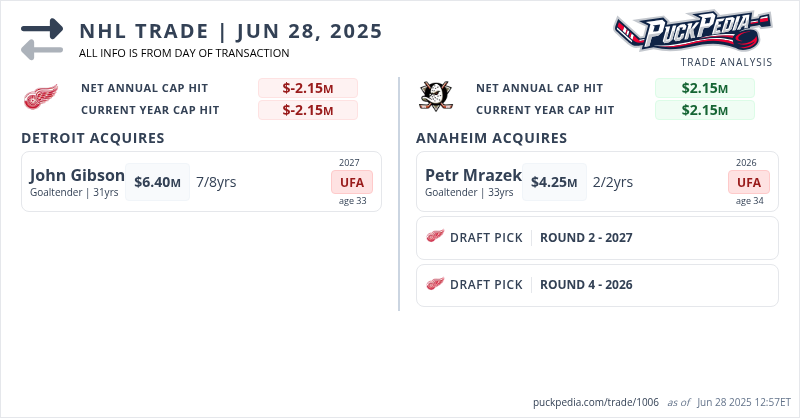Open John Gibson player name
Image resolution: width=800 pixels, height=418 pixels.
(77, 175)
